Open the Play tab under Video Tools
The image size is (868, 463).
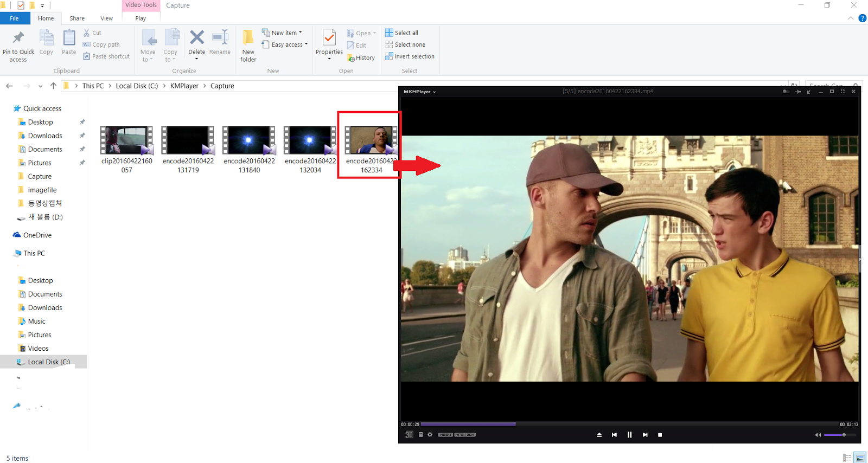pyautogui.click(x=141, y=18)
